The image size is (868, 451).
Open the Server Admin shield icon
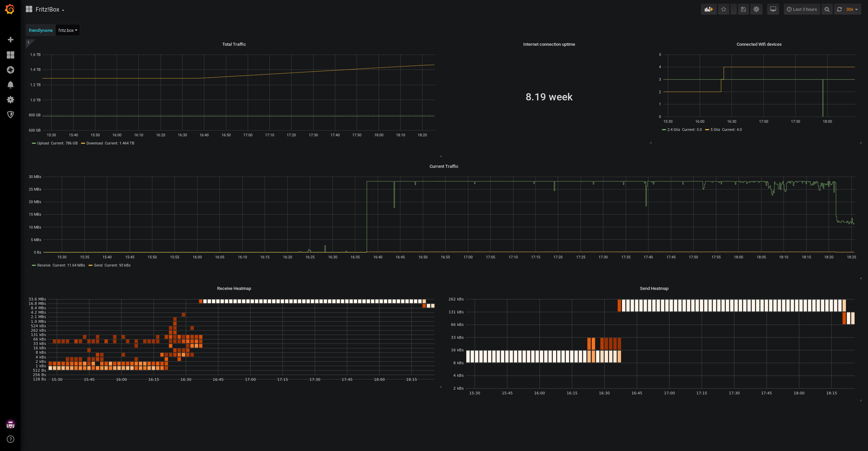11,115
